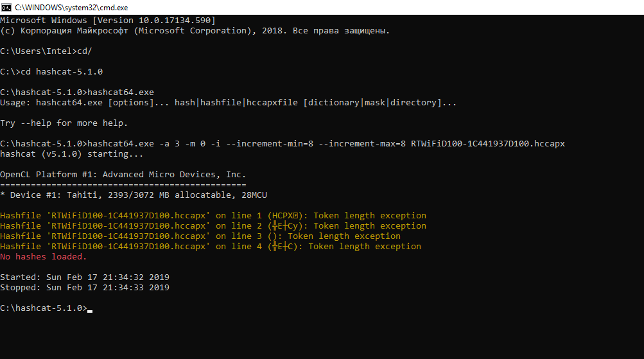The height and width of the screenshot is (359, 644).
Task: Click the red 'No hashes loaded.' message
Action: click(43, 257)
